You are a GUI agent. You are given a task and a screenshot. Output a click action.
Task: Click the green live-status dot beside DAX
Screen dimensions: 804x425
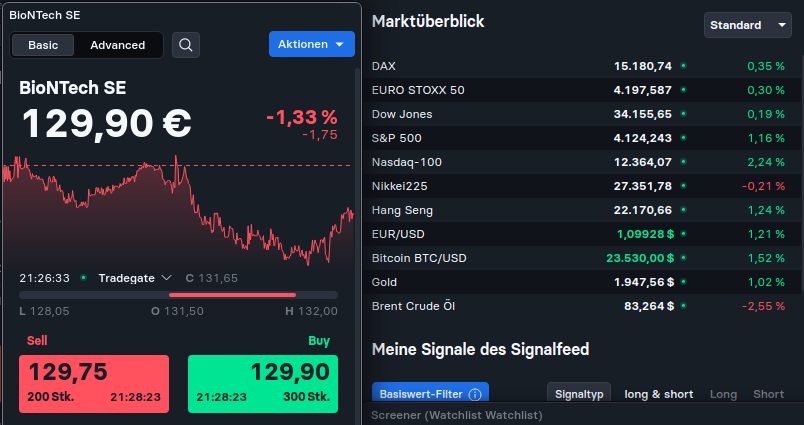pyautogui.click(x=683, y=66)
